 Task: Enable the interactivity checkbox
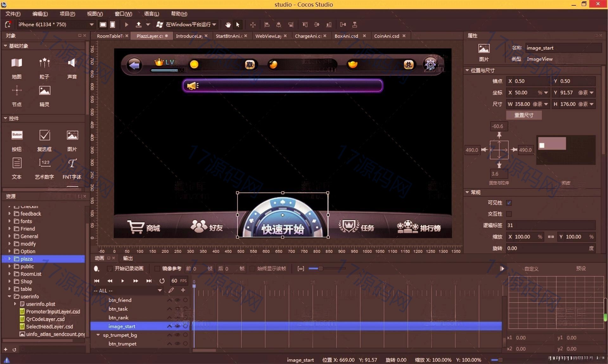click(x=509, y=214)
